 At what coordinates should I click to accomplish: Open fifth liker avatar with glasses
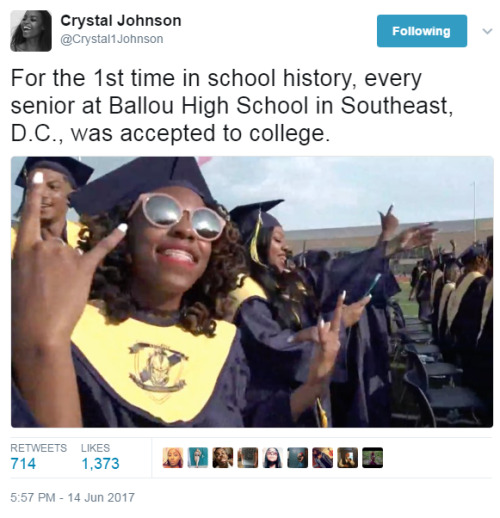tap(273, 458)
